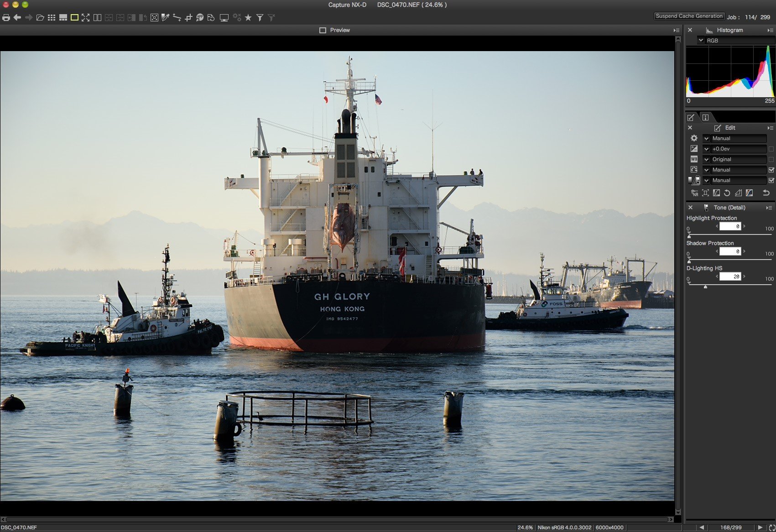This screenshot has height=532, width=776.
Task: Select the Straighten tool
Action: point(177,18)
